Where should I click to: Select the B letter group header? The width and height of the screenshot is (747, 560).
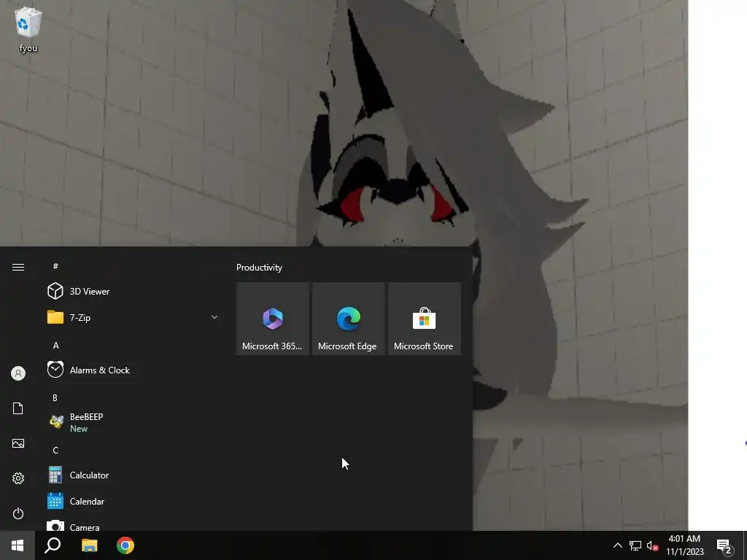(55, 397)
